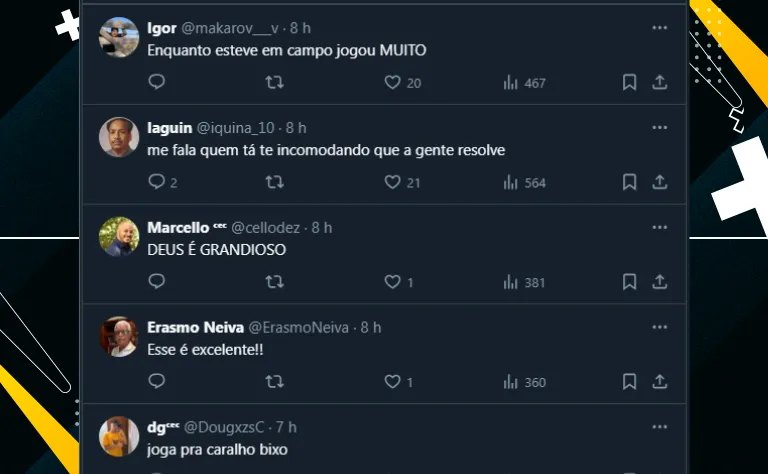Reply to Igor's tweet
The width and height of the screenshot is (768, 474).
[x=156, y=82]
